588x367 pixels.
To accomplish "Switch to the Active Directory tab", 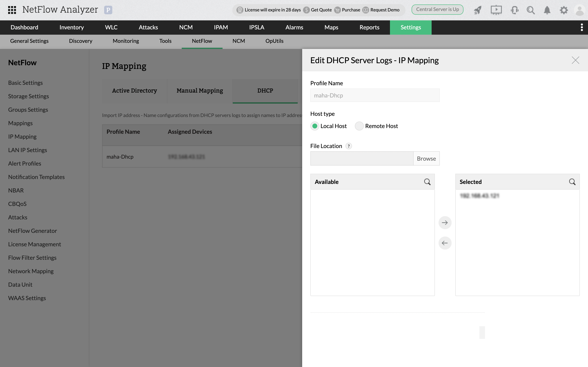I will pyautogui.click(x=134, y=91).
